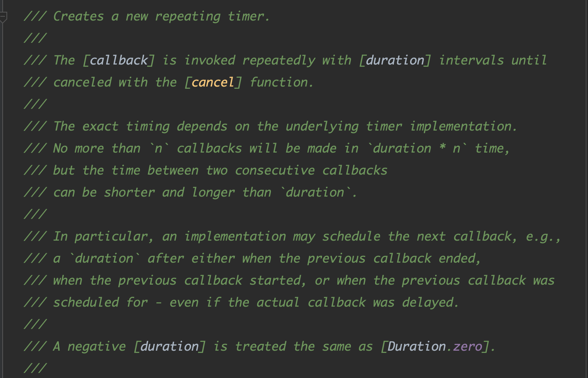This screenshot has height=378, width=588.
Task: Click the [callback] reference in the comment
Action: tap(119, 60)
